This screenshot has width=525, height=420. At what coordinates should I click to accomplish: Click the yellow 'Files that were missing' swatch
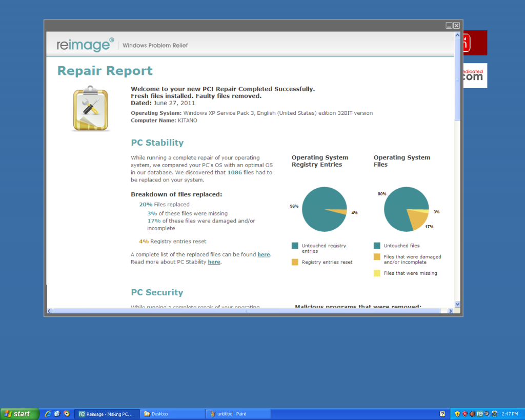pyautogui.click(x=377, y=273)
